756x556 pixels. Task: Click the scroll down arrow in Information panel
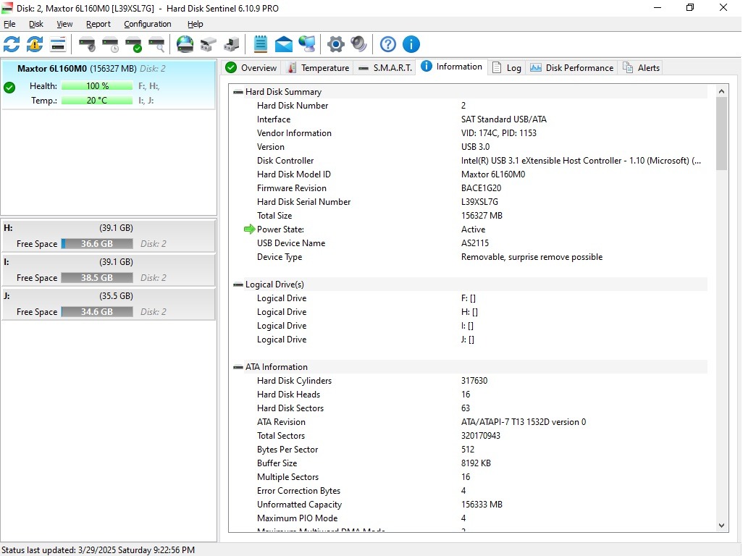click(721, 526)
